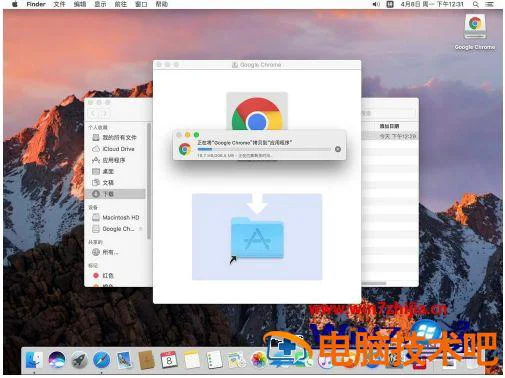Select the large Chrome app icon
This screenshot has height=378, width=505.
[x=257, y=112]
